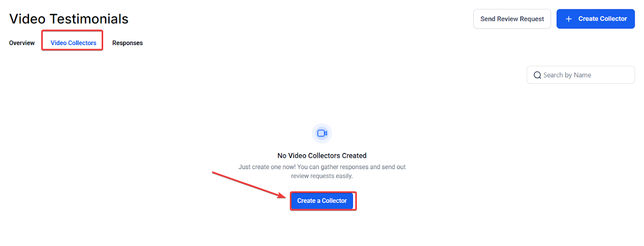This screenshot has width=644, height=246.
Task: Click the No Video Collectors Created heading
Action: tap(322, 156)
